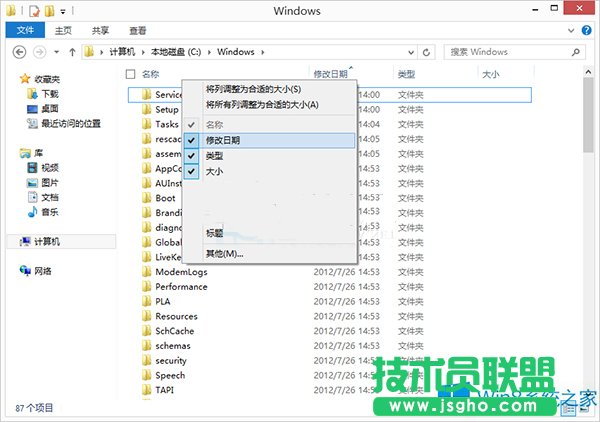Open the 音乐 library
The height and width of the screenshot is (422, 600).
click(50, 212)
